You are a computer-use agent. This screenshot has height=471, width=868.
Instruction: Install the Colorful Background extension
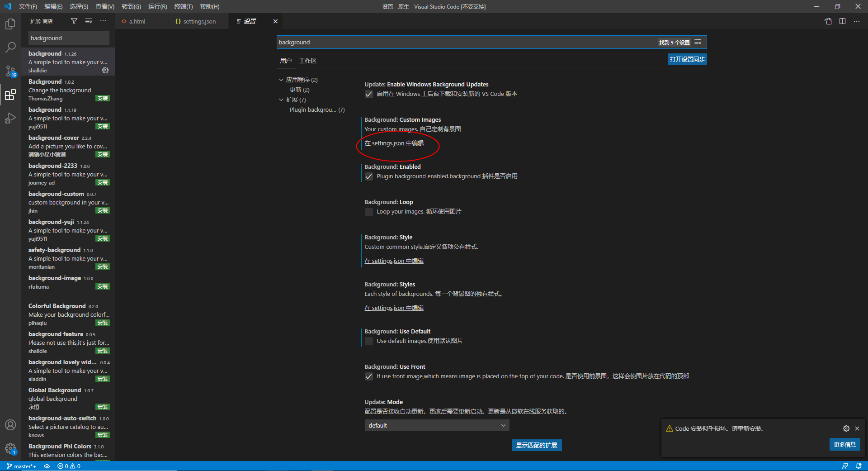103,323
